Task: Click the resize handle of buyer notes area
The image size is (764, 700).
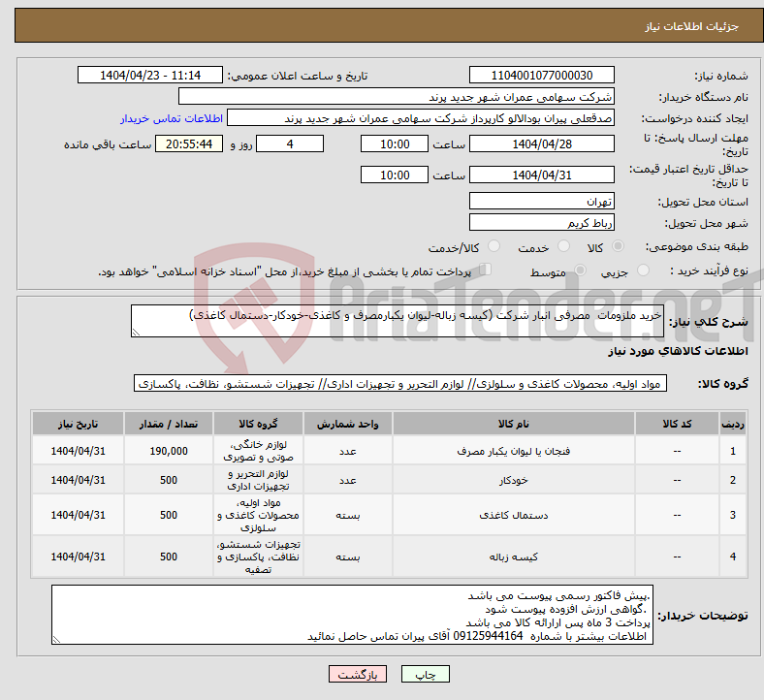Action: click(x=56, y=639)
